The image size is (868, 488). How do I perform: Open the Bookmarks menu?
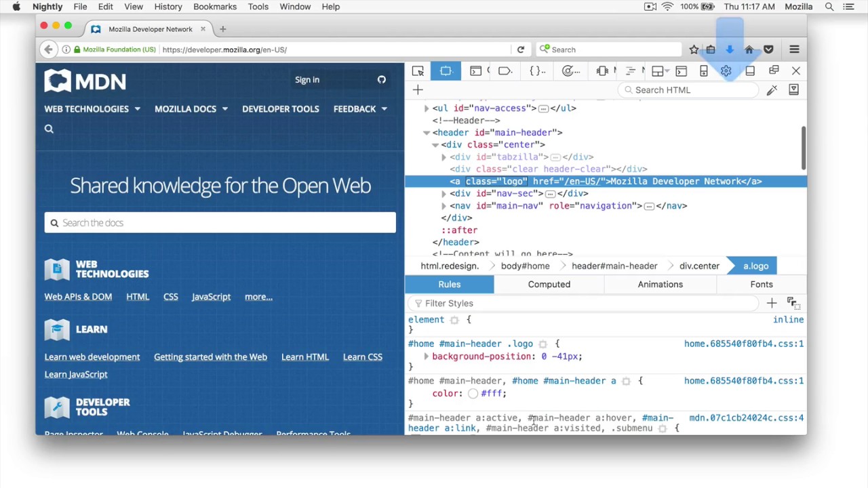[x=215, y=7]
